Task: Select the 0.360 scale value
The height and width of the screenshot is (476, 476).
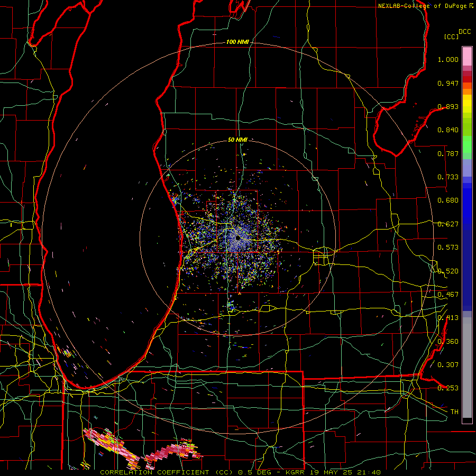Action: (x=448, y=342)
